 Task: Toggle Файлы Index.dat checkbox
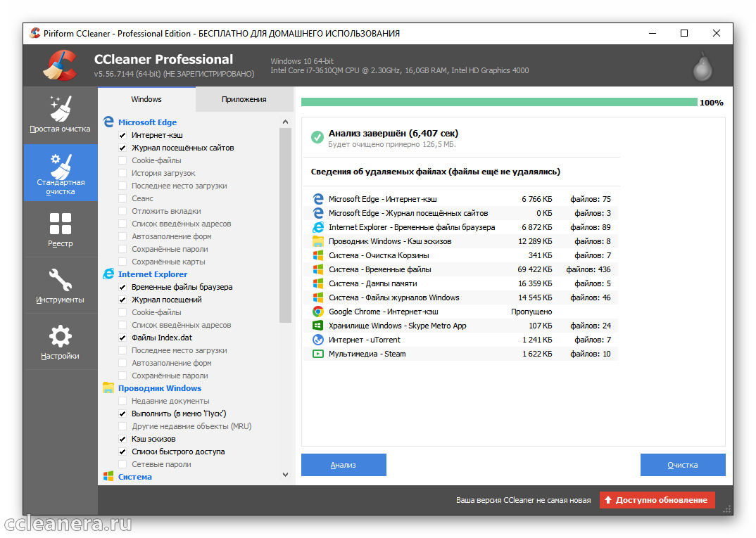point(122,338)
